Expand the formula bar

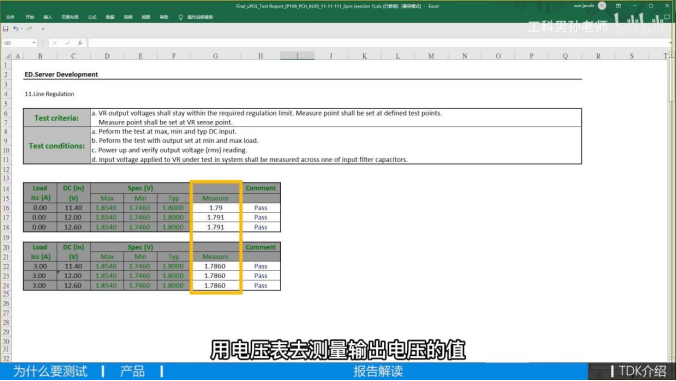pyautogui.click(x=670, y=43)
